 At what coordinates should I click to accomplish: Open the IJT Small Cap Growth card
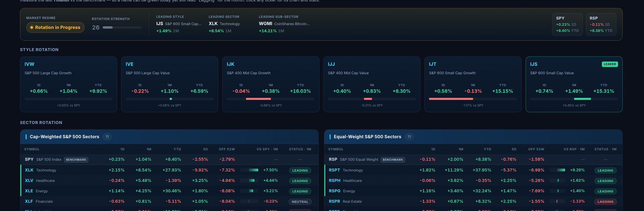click(473, 84)
